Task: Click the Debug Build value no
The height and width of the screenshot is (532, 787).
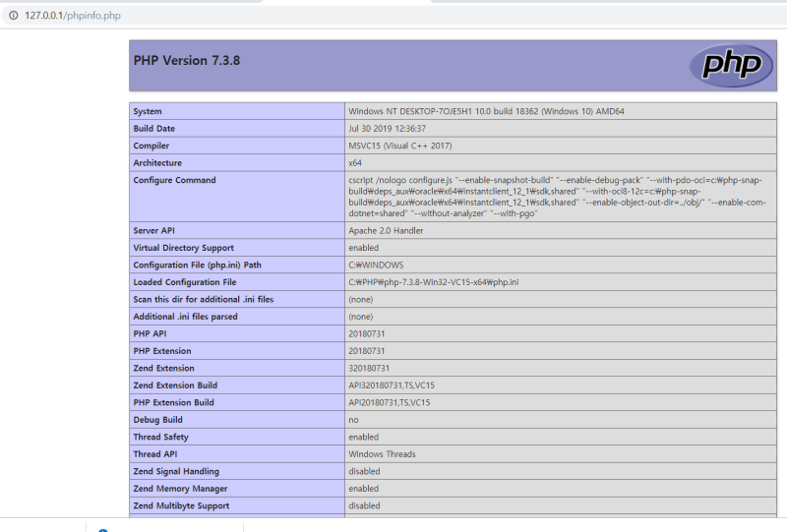Action: coord(353,420)
